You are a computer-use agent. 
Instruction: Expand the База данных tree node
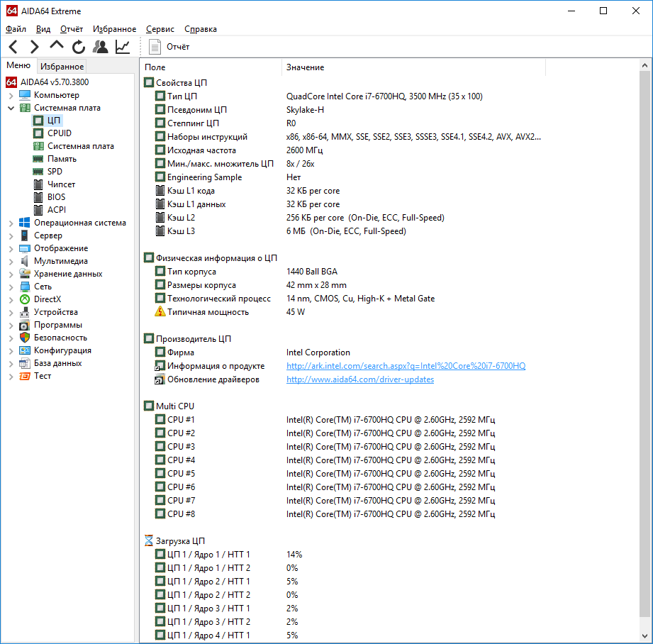click(11, 364)
